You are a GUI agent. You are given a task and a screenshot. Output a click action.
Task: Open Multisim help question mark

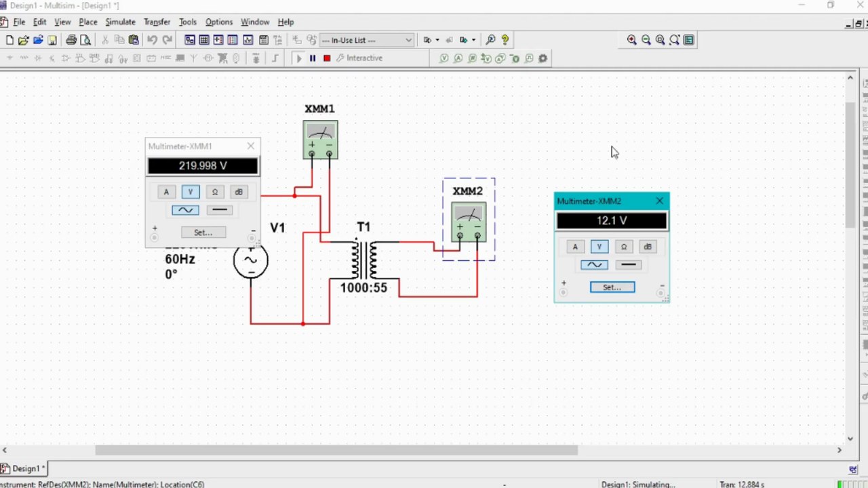click(505, 40)
